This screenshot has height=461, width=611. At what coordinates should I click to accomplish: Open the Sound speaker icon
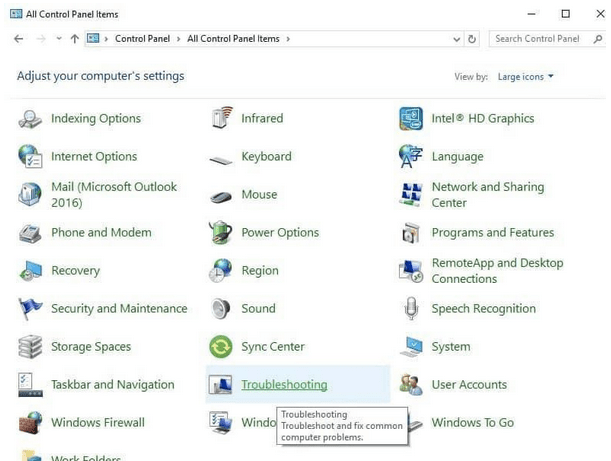[221, 309]
